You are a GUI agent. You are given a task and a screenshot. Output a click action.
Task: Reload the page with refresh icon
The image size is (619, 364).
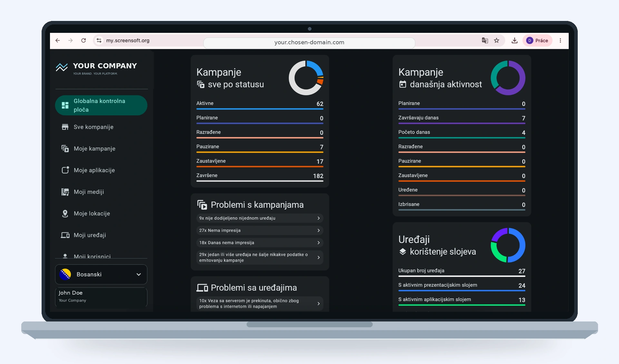84,41
